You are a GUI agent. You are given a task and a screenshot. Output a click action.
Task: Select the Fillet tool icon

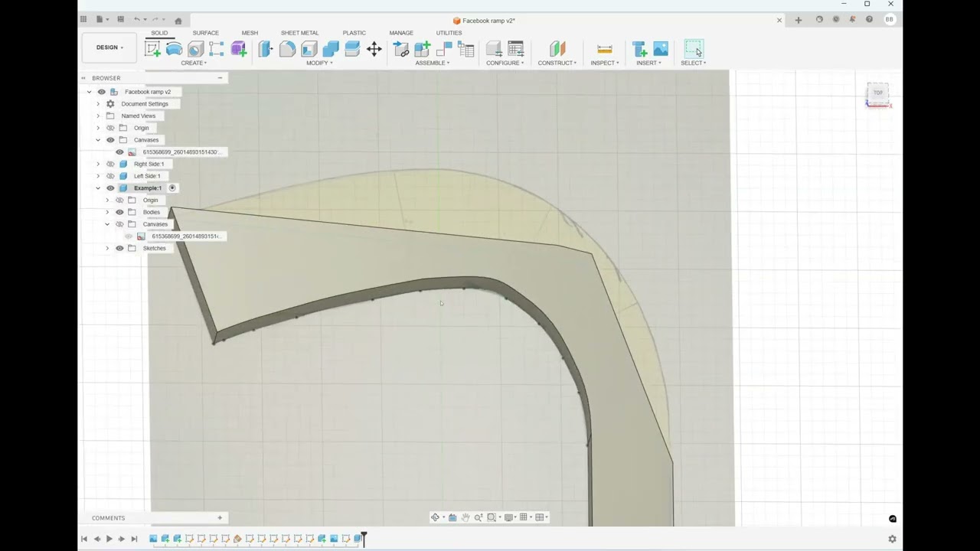287,49
